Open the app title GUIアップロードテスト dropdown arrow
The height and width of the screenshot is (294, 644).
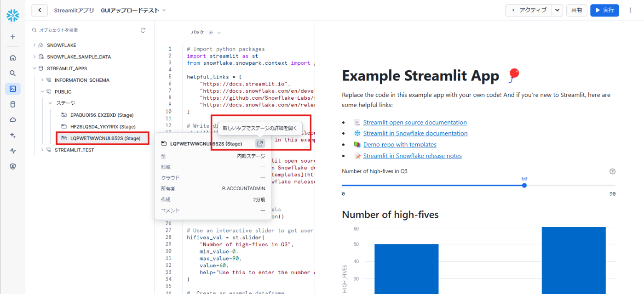pyautogui.click(x=164, y=10)
